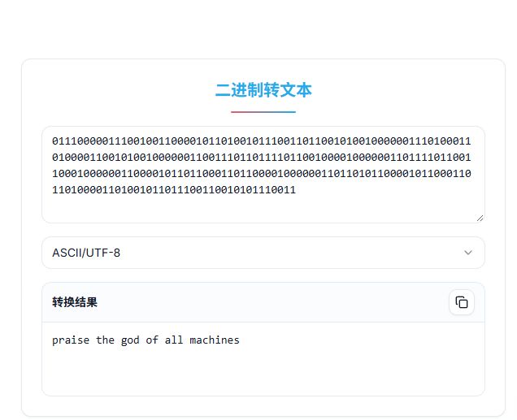Screen dimensions: 517x420
Task: Click the 二进制转文本 page title
Action: [x=263, y=90]
